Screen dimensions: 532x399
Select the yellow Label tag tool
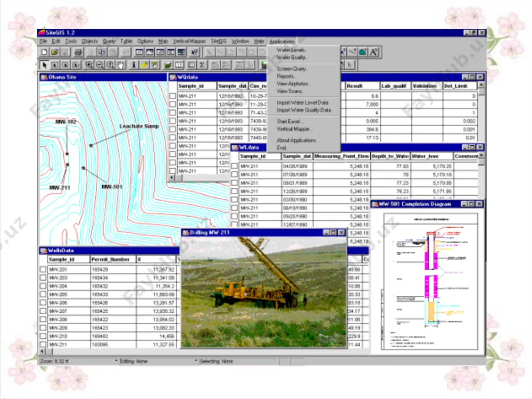144,65
